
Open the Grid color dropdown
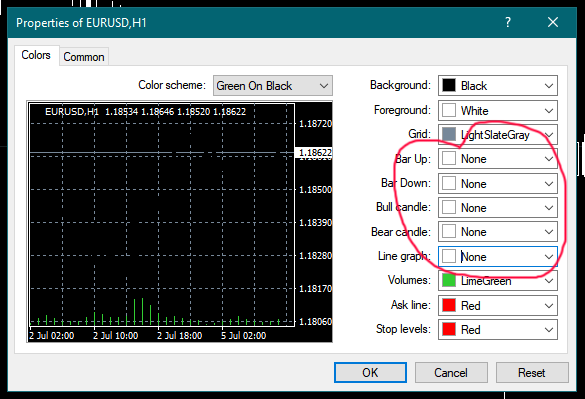point(498,135)
